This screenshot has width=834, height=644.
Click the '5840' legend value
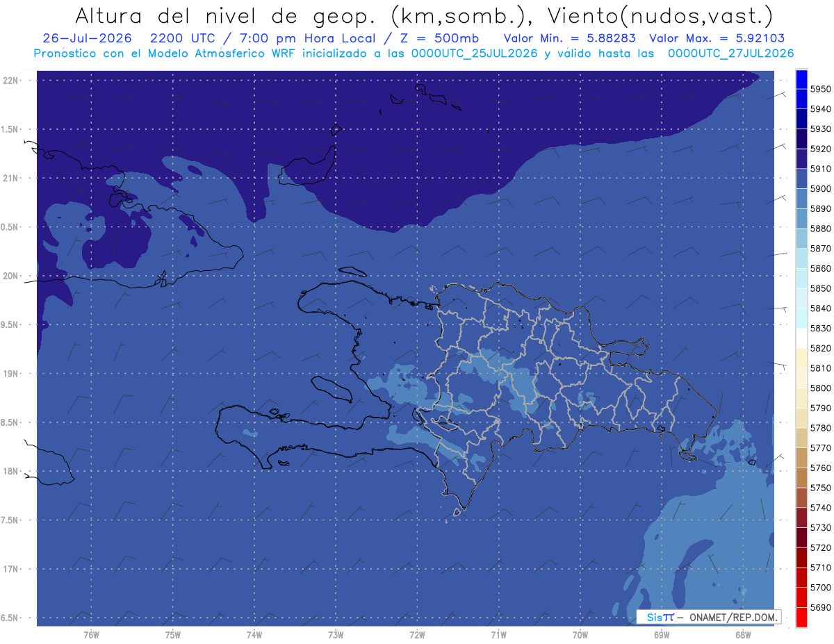821,308
